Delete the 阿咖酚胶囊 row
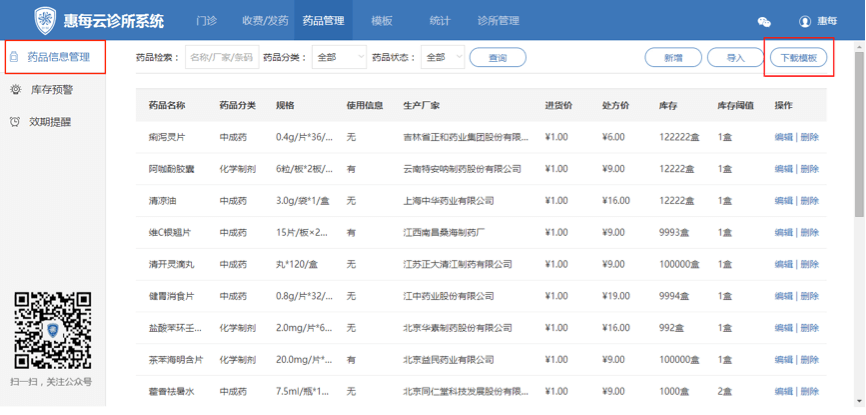 tap(810, 169)
